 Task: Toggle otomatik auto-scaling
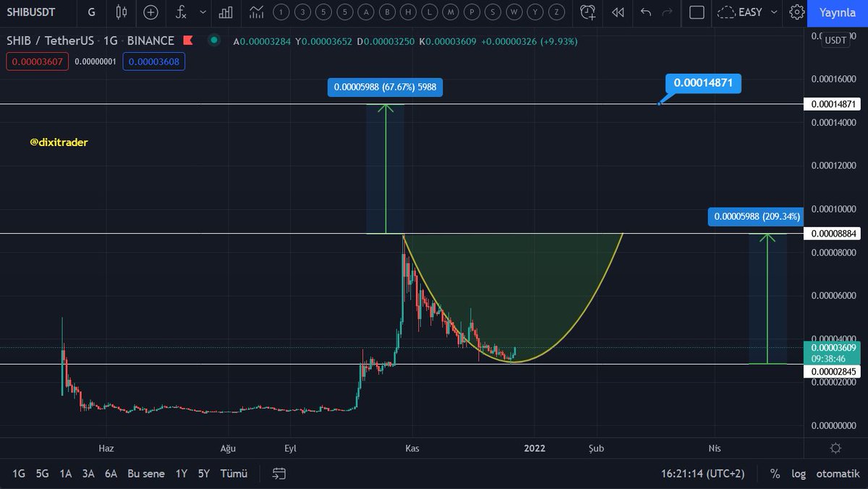pos(837,474)
